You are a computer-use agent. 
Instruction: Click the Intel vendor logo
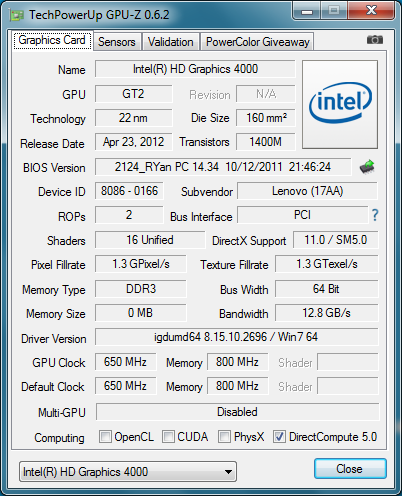340,104
